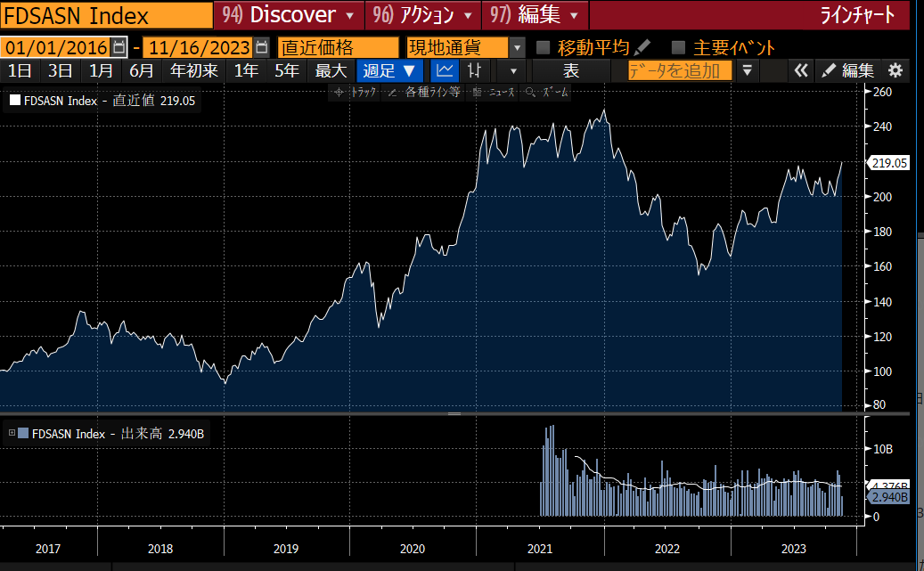Select the 1年 range tab
Screen dimensions: 924x571
click(x=246, y=70)
